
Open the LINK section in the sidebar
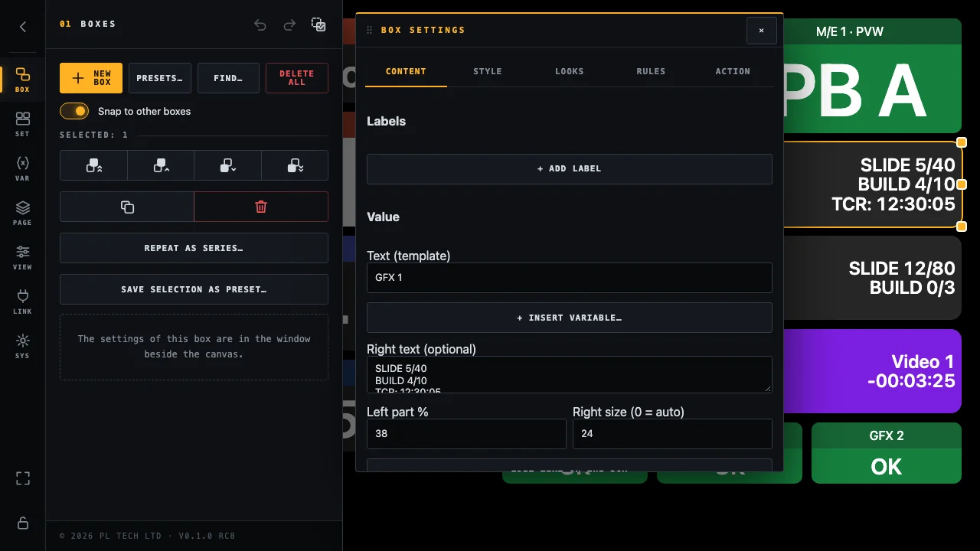pos(23,302)
